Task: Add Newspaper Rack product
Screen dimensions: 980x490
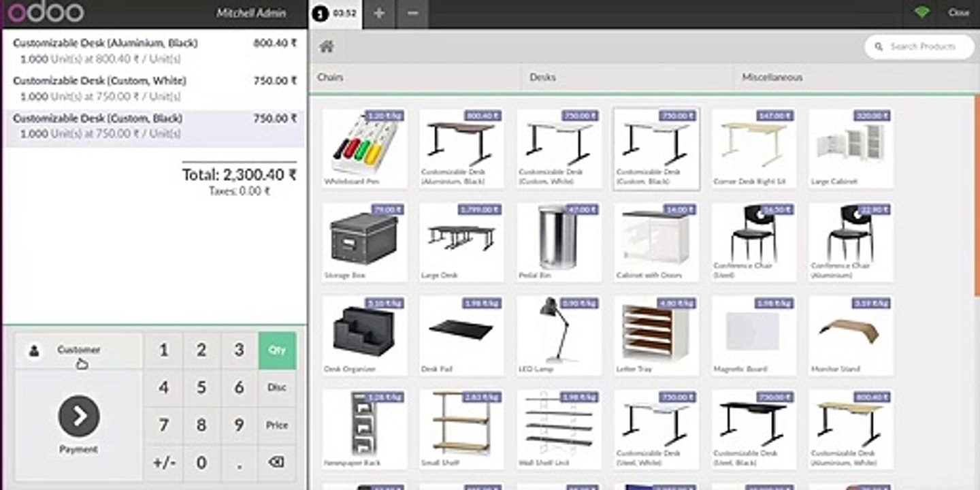Action: tap(365, 429)
